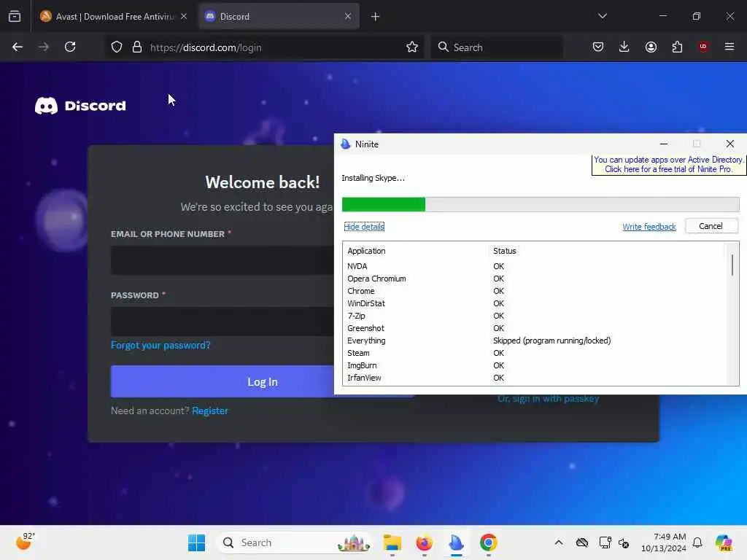Hide details in Ninite installer

click(x=364, y=227)
